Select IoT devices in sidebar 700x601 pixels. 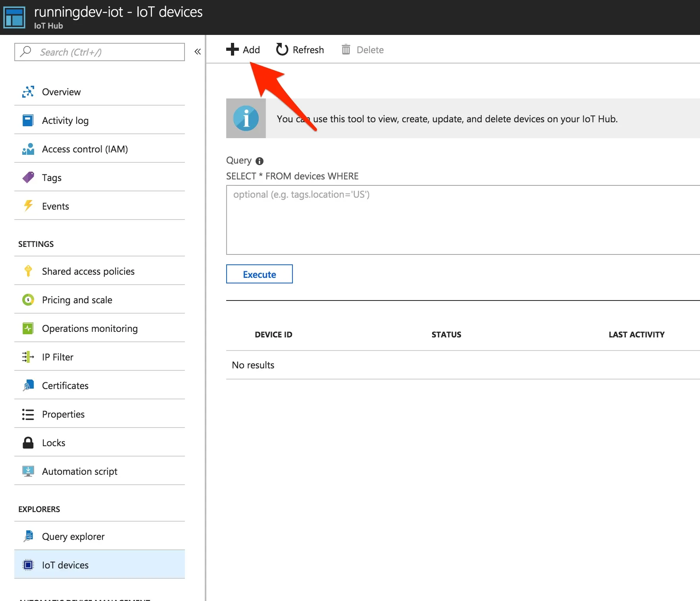[x=100, y=564]
